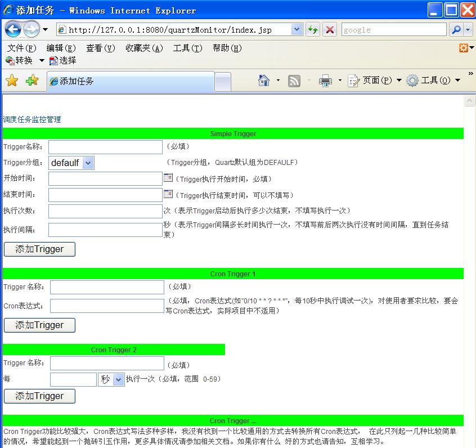The height and width of the screenshot is (448, 476).
Task: Expand the address bar URL history dropdown
Action: tap(297, 29)
